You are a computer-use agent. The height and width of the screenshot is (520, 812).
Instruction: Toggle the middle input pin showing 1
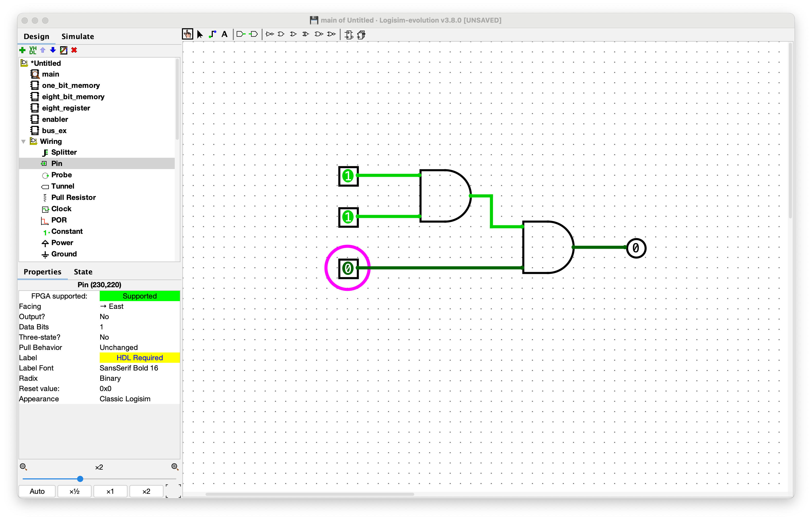pos(348,217)
